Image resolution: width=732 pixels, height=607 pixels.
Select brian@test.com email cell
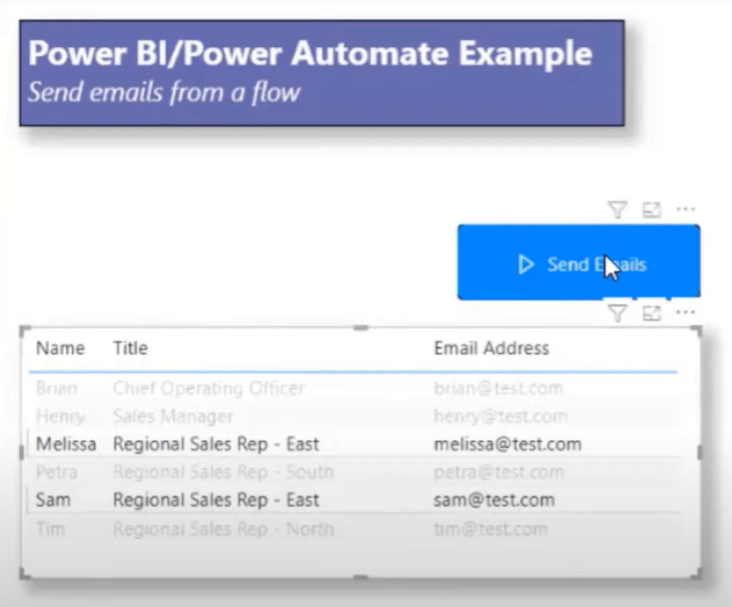click(x=498, y=388)
